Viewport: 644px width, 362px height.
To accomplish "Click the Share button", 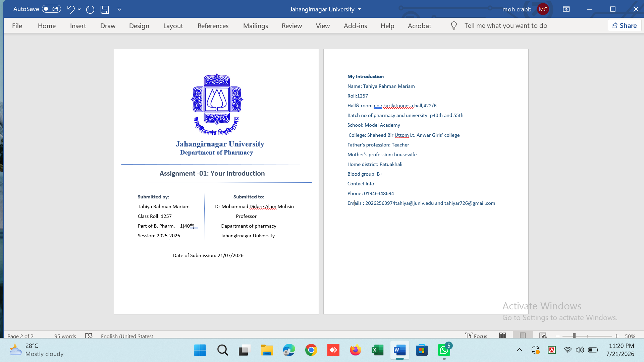I will pos(624,25).
